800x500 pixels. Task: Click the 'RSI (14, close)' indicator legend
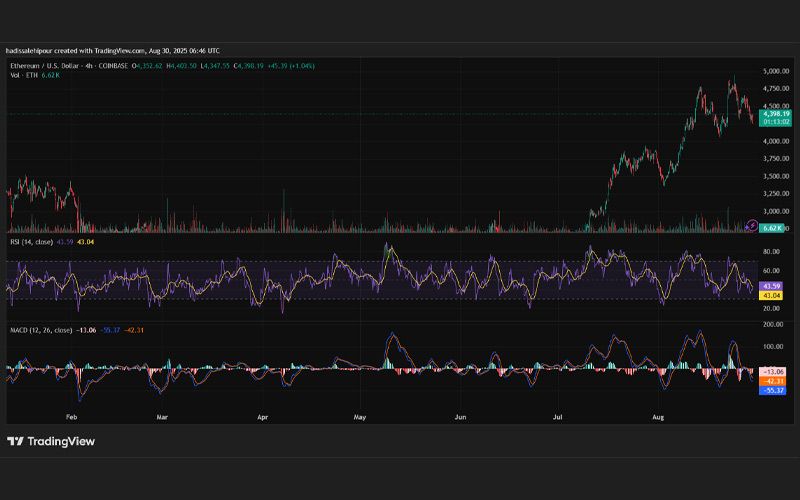tap(32, 242)
